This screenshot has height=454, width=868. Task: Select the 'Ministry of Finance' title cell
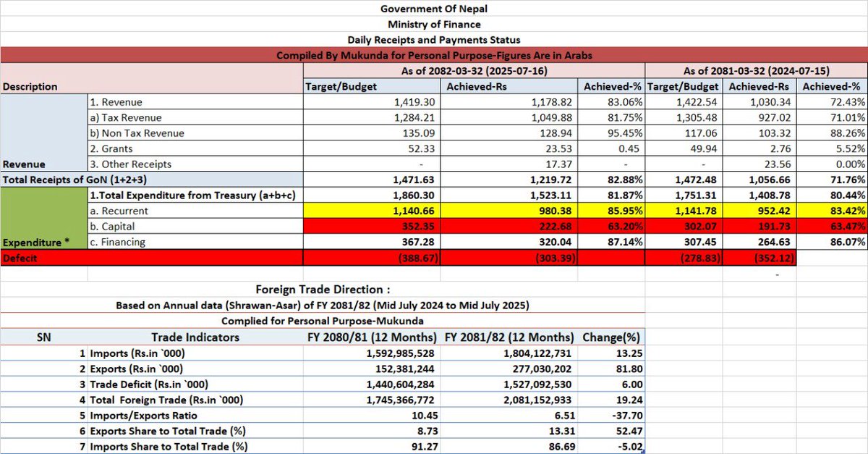pos(434,25)
